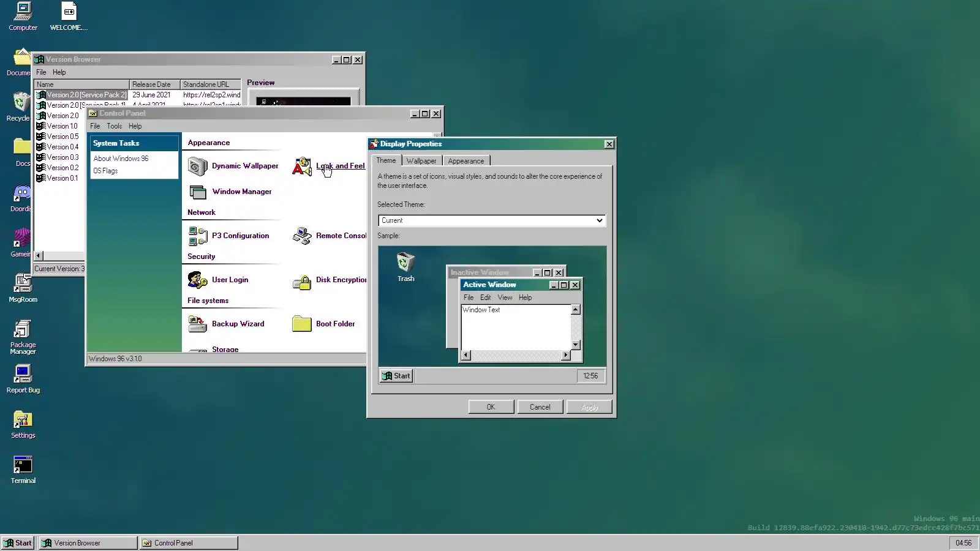Open Boot Folder in Control Panel
Screen dimensions: 980x551
pyautogui.click(x=324, y=324)
